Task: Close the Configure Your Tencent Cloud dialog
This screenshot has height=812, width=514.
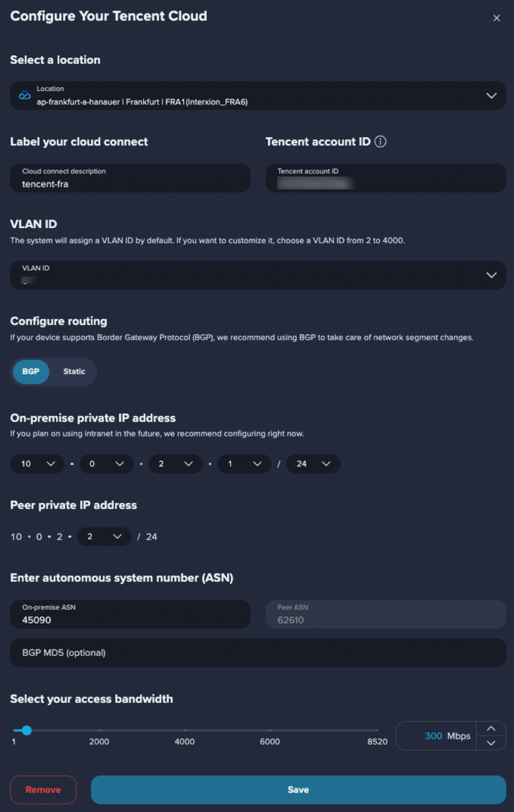Action: (x=497, y=18)
